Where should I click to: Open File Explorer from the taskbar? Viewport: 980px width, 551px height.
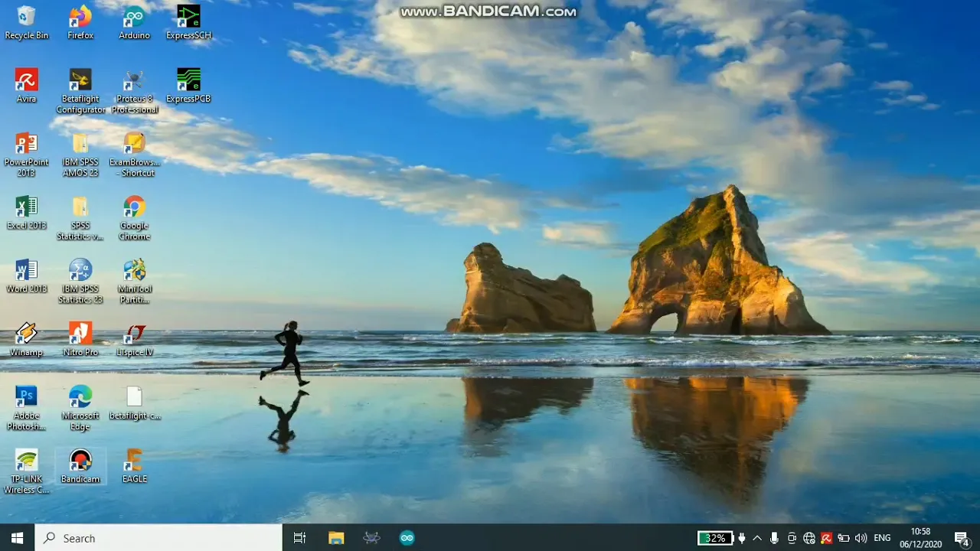336,538
